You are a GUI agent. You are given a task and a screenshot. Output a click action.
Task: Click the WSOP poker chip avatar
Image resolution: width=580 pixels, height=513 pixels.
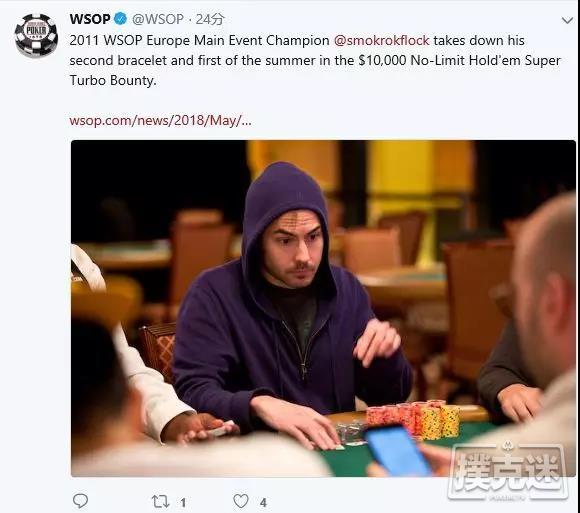36,35
